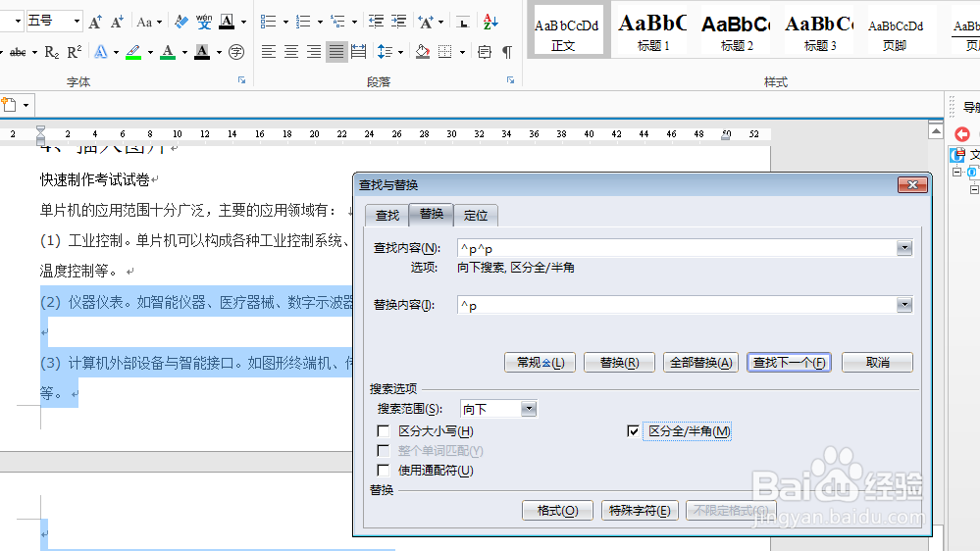This screenshot has height=551, width=980.
Task: Click the text effects glowing A icon
Action: pyautogui.click(x=101, y=52)
